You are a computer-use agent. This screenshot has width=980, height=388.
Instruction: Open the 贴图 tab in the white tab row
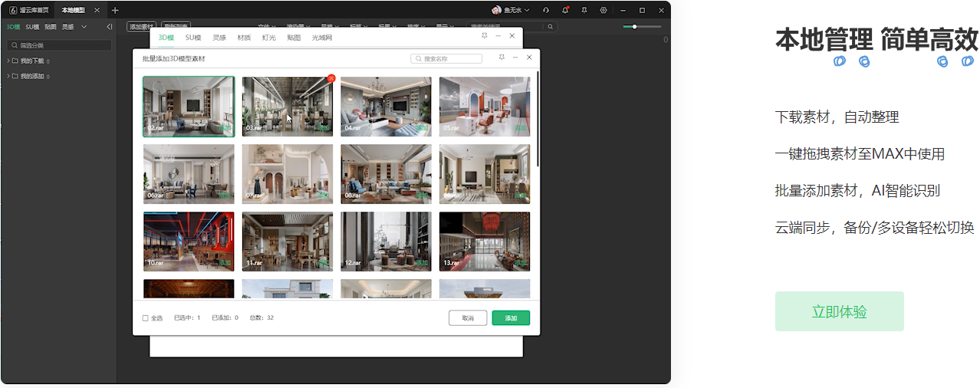pos(294,37)
